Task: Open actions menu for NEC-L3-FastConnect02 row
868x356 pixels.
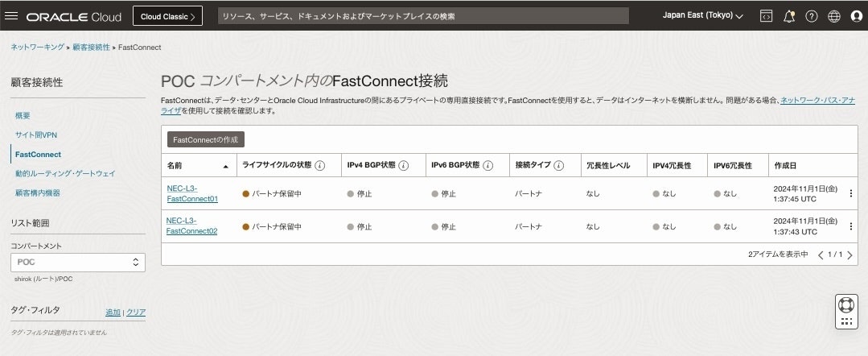Action: [851, 226]
